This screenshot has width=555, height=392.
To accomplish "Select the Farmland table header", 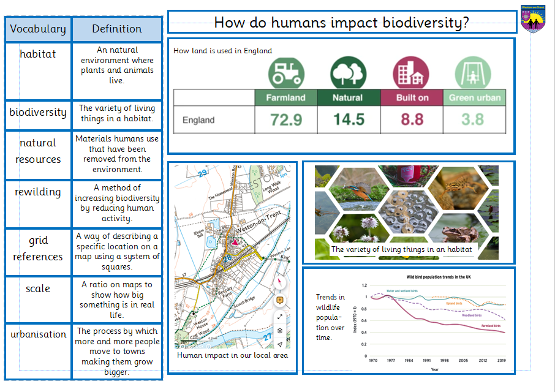I will coord(285,97).
